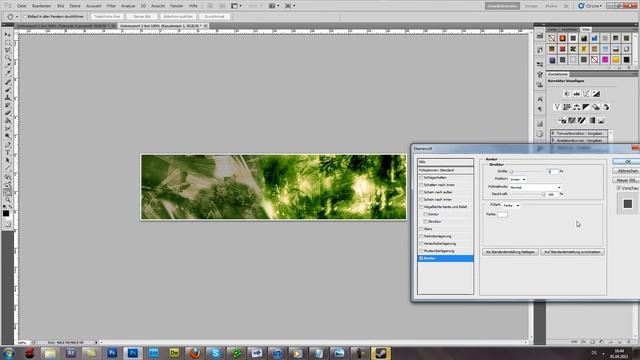Click Auf Standardeinstellung zurücksetzen button
The height and width of the screenshot is (360, 640).
click(572, 252)
